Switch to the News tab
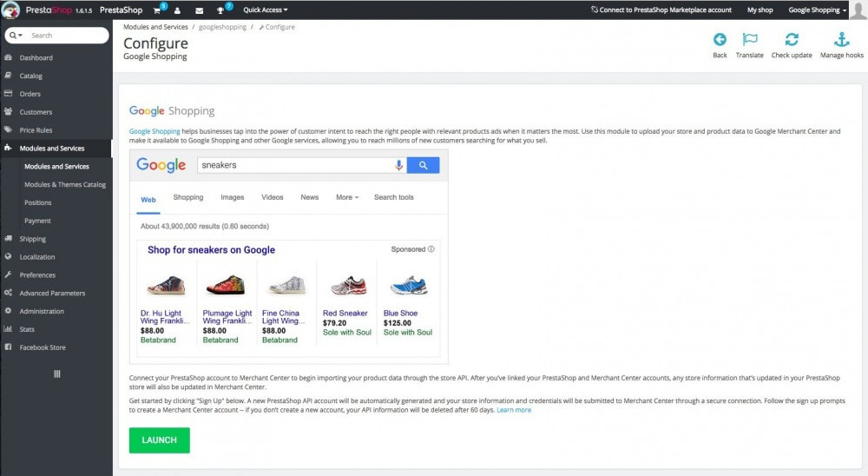Image resolution: width=868 pixels, height=476 pixels. tap(310, 197)
